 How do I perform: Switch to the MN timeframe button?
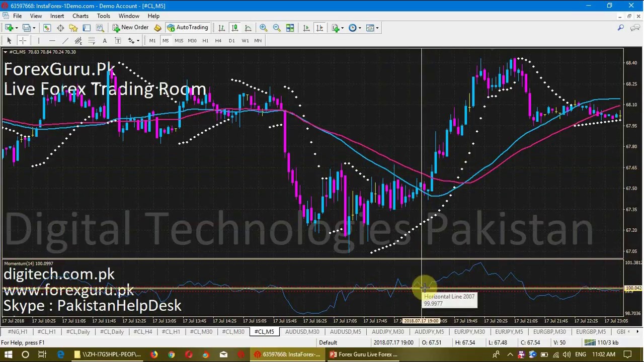coord(258,40)
